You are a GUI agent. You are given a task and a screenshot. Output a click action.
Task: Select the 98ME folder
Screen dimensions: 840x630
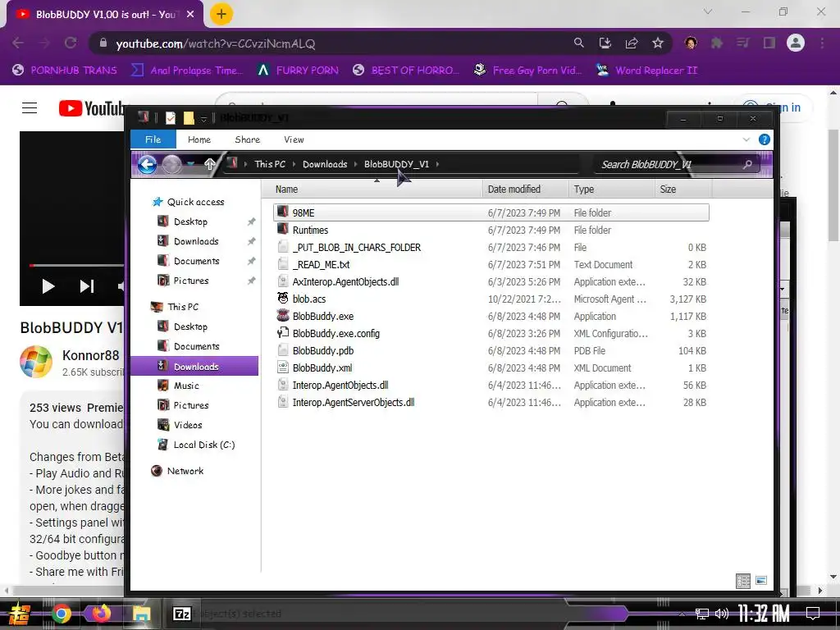(304, 212)
